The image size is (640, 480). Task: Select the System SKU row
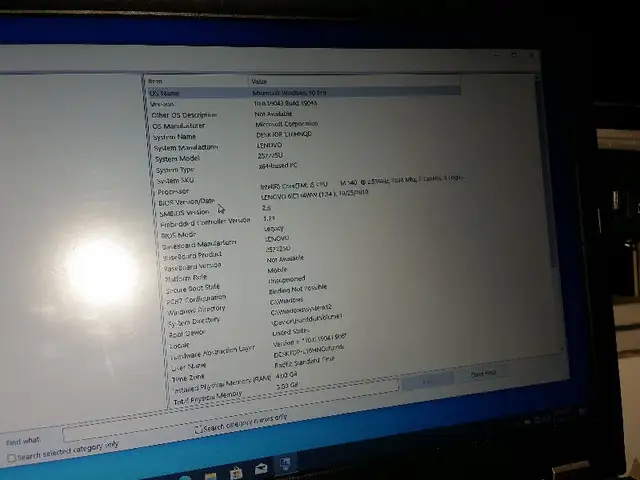176,180
